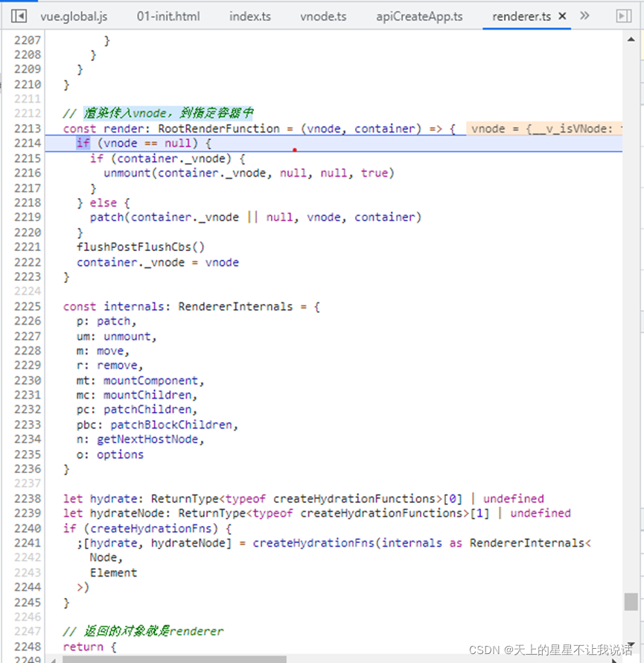Select the renderer.ts tab

521,16
